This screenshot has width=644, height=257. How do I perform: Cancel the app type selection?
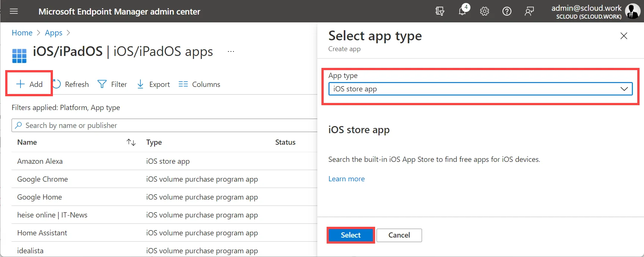(x=399, y=235)
